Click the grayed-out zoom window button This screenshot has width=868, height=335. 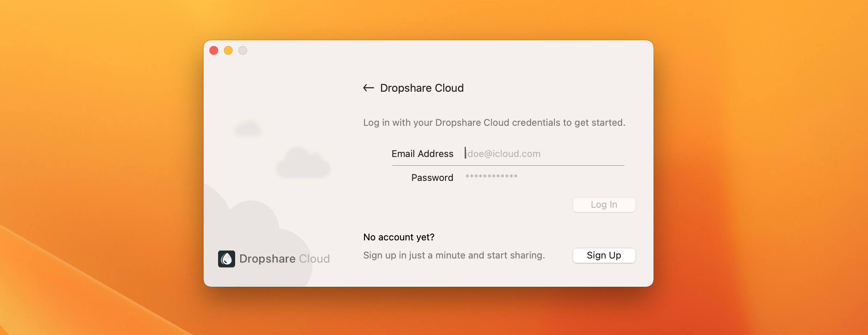click(x=243, y=50)
